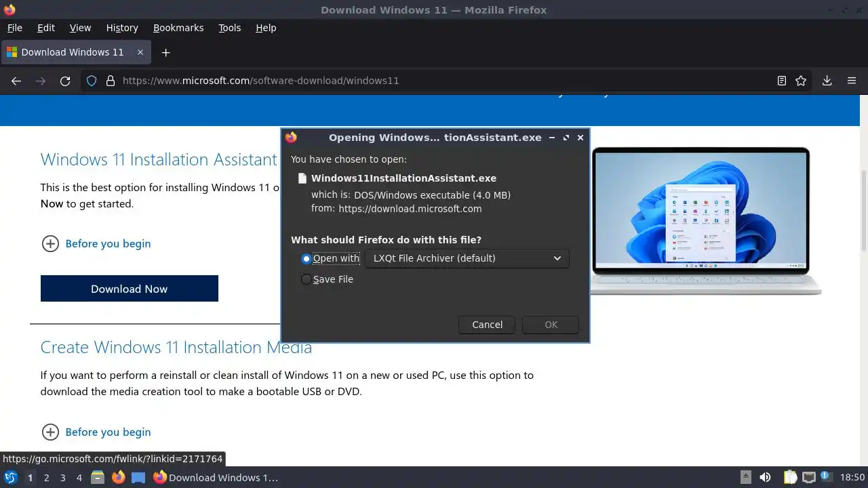Confirm the dialog with OK

[x=551, y=325]
